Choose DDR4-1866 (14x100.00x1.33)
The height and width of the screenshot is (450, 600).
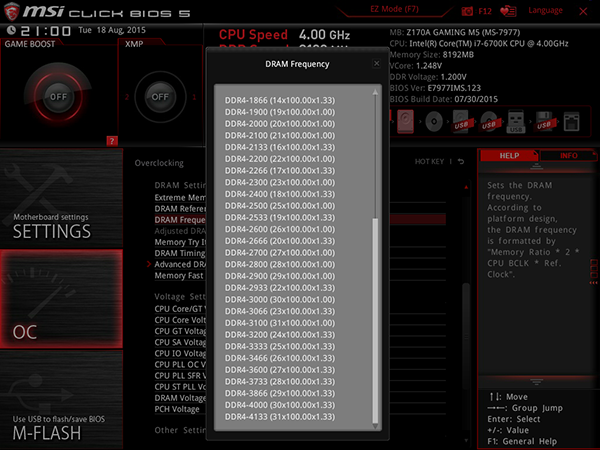click(x=280, y=100)
